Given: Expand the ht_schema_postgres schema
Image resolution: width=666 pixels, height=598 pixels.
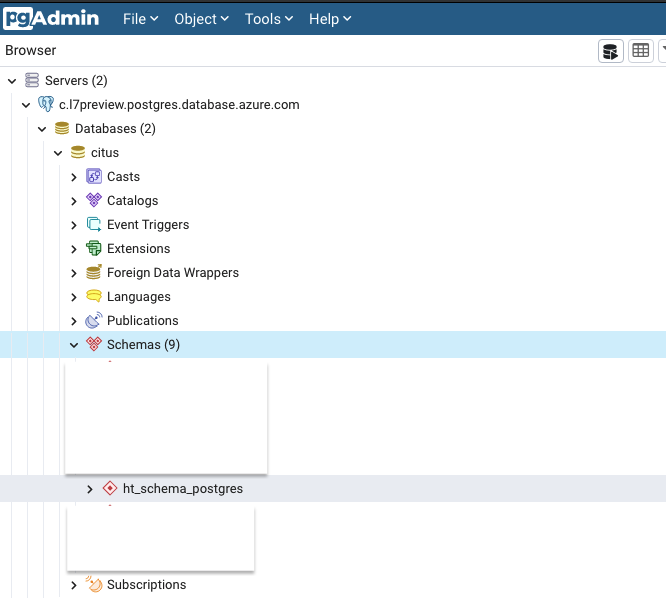Looking at the screenshot, I should pos(90,489).
